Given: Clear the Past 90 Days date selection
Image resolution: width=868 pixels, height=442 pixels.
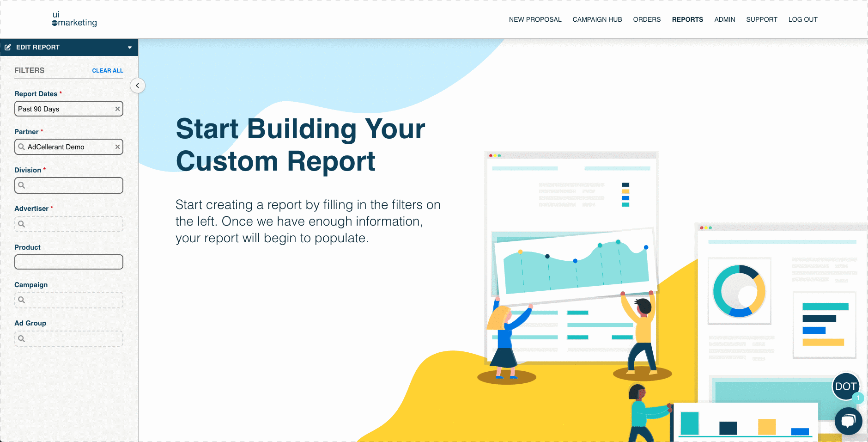Looking at the screenshot, I should tap(117, 109).
